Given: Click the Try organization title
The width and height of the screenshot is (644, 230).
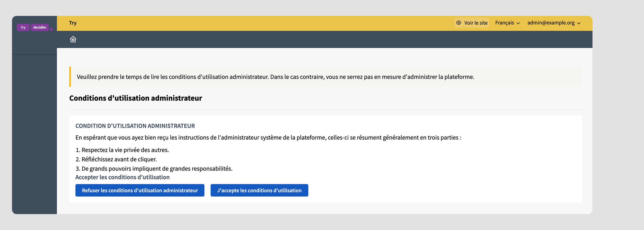Looking at the screenshot, I should point(73,23).
